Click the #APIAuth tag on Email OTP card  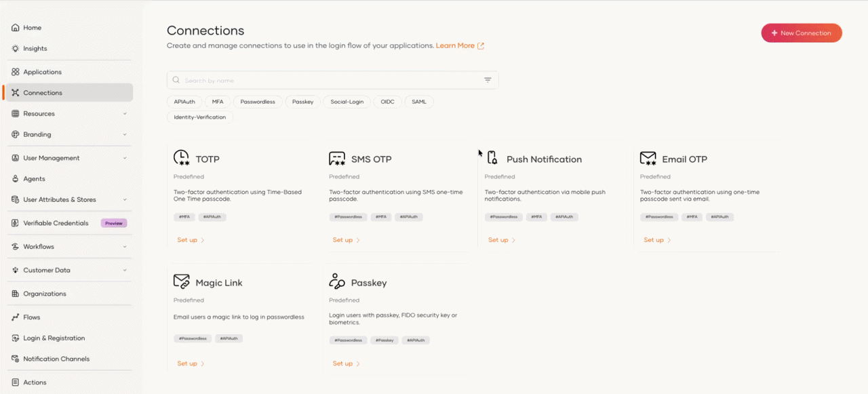tap(719, 217)
